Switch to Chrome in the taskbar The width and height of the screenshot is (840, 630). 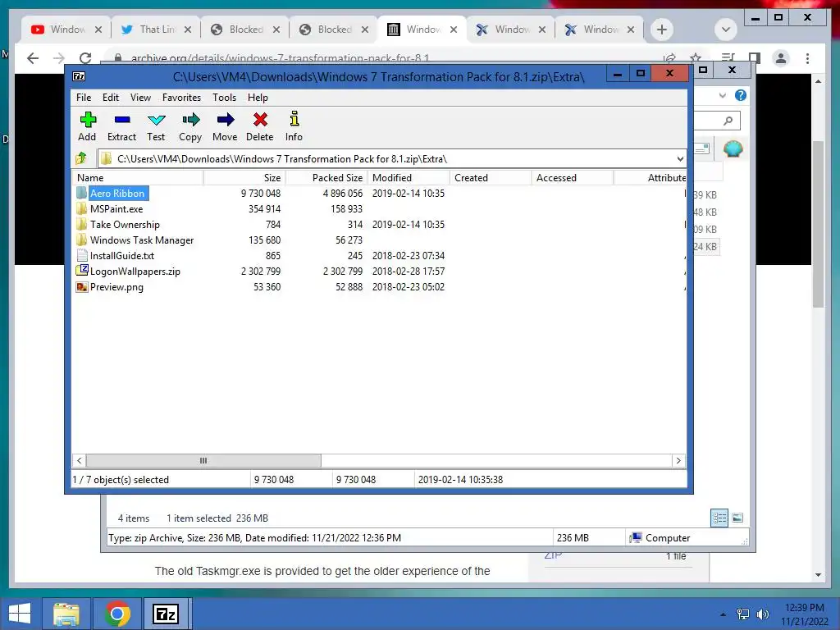point(117,614)
